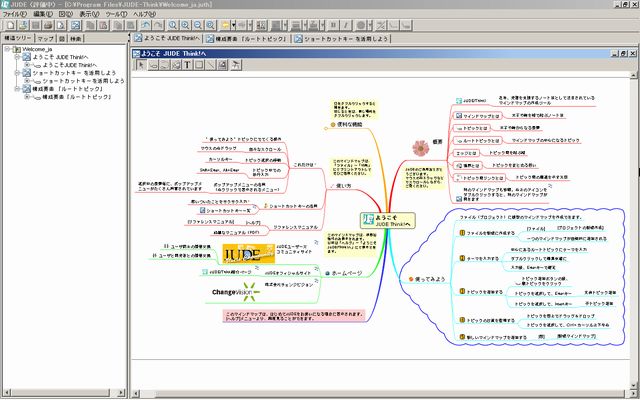This screenshot has width=640, height=400.
Task: Open the 編集(E) menu
Action: point(43,14)
